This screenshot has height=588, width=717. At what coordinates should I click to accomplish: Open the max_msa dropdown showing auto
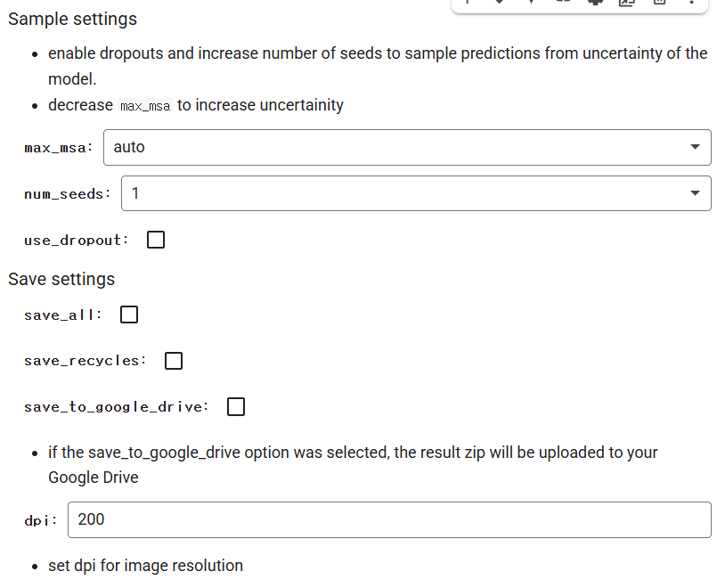click(407, 147)
